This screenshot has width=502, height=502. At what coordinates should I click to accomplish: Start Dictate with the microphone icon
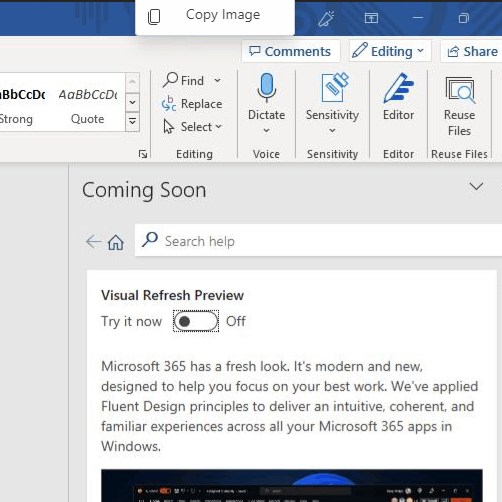266,88
